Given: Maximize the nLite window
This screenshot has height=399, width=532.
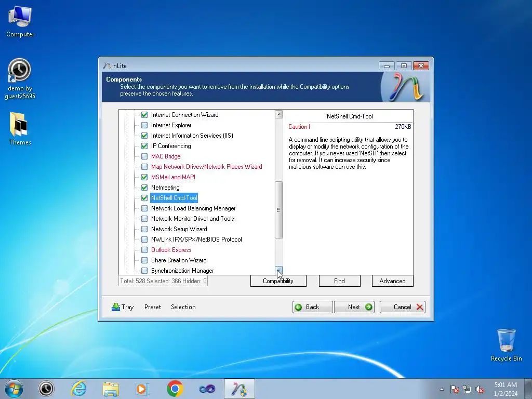Looking at the screenshot, I should coord(404,66).
